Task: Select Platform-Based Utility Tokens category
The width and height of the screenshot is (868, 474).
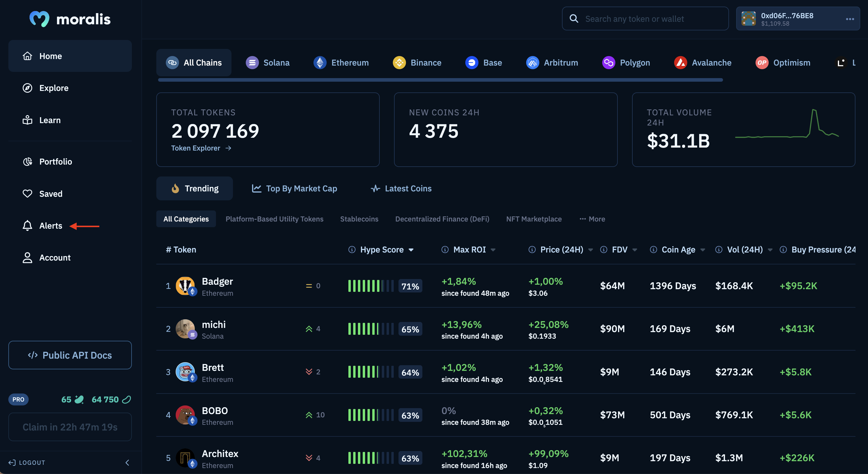Action: [x=274, y=219]
